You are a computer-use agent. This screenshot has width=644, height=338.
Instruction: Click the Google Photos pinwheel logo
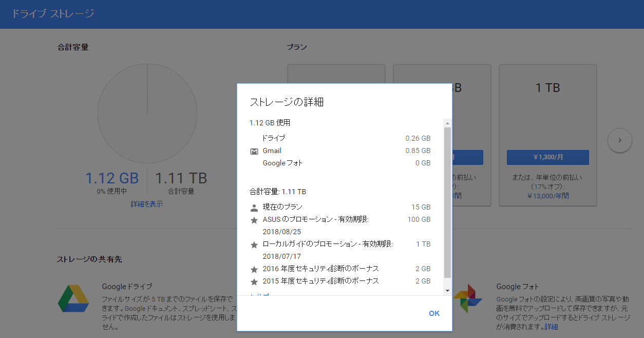click(x=467, y=298)
